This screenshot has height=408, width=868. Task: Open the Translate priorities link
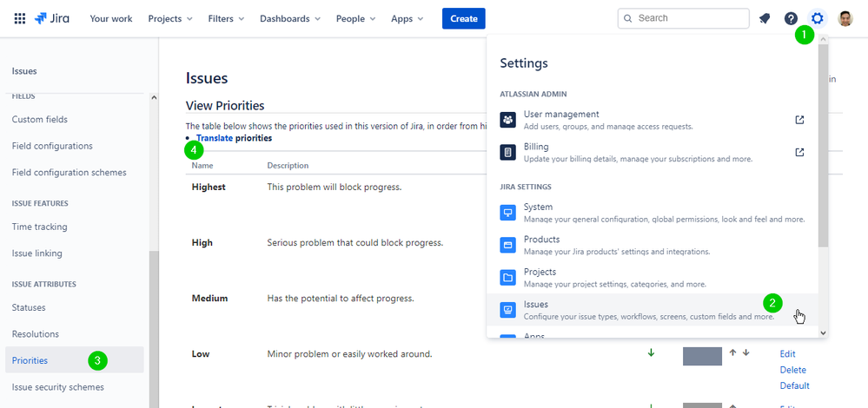click(235, 138)
